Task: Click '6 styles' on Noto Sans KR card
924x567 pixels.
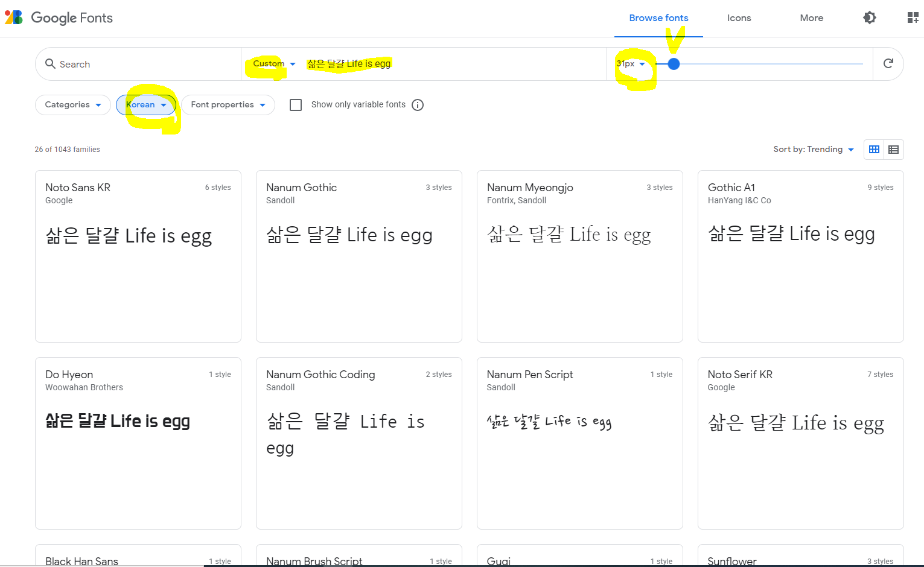Action: (218, 188)
